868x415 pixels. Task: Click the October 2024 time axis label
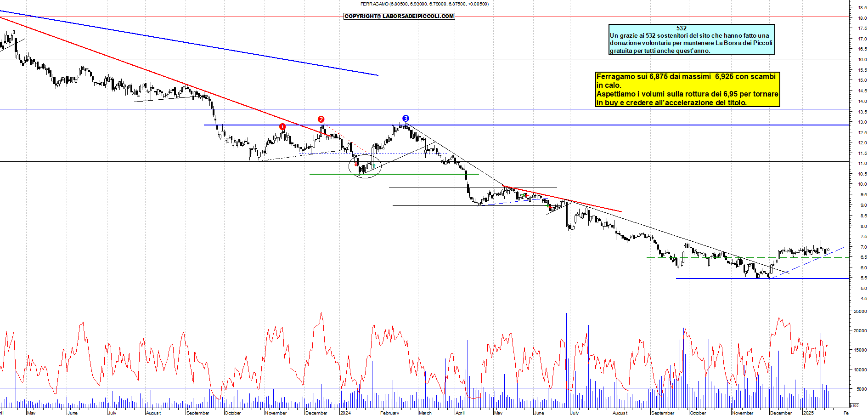698,413
